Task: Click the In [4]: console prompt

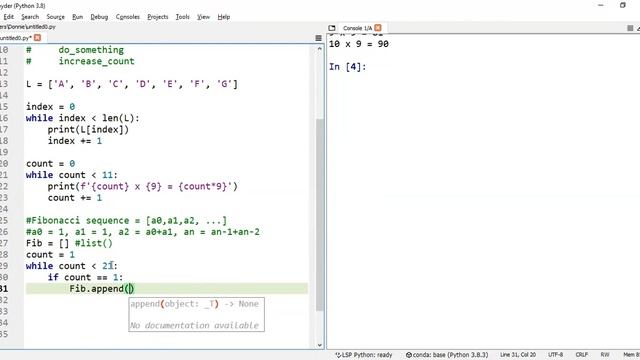Action: point(348,67)
